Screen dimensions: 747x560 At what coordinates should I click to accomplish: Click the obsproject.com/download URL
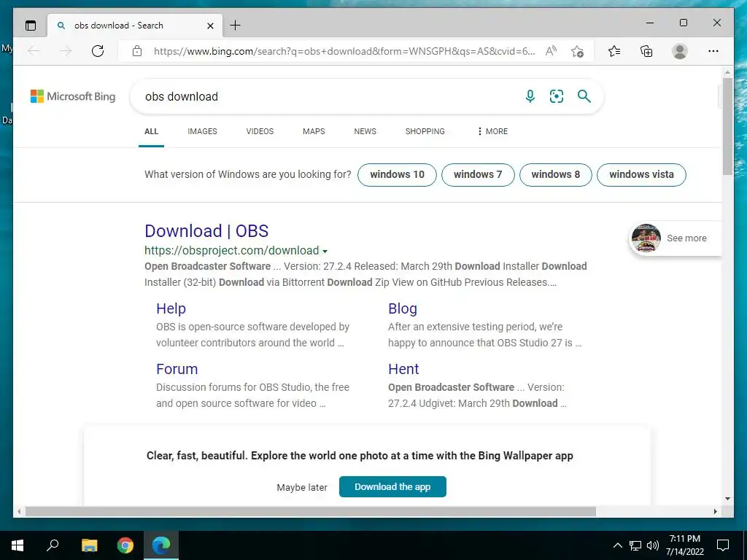(232, 251)
